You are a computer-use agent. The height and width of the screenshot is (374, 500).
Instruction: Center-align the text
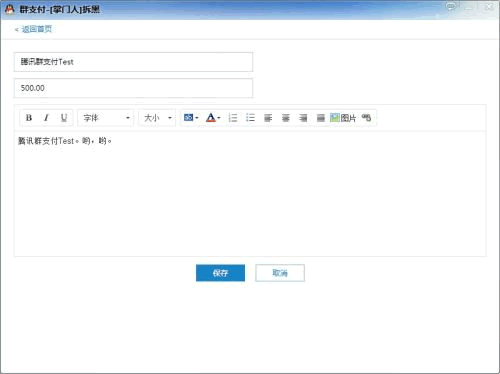pyautogui.click(x=286, y=118)
